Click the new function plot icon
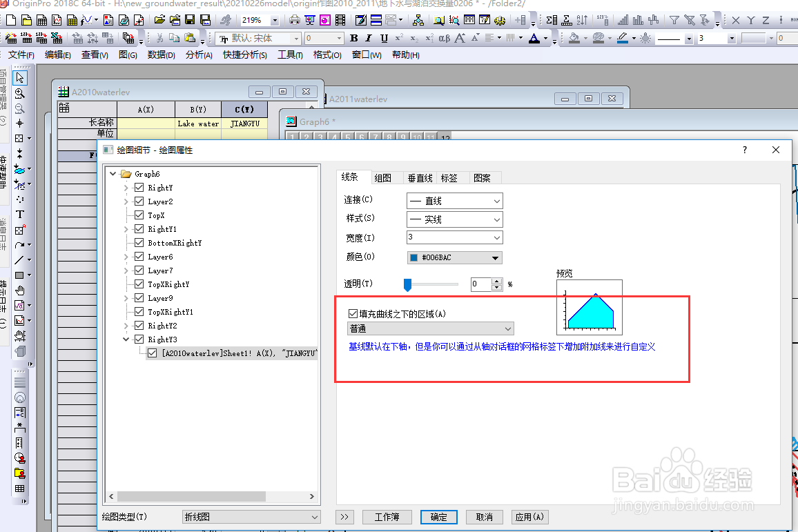This screenshot has height=532, width=798. point(86,20)
